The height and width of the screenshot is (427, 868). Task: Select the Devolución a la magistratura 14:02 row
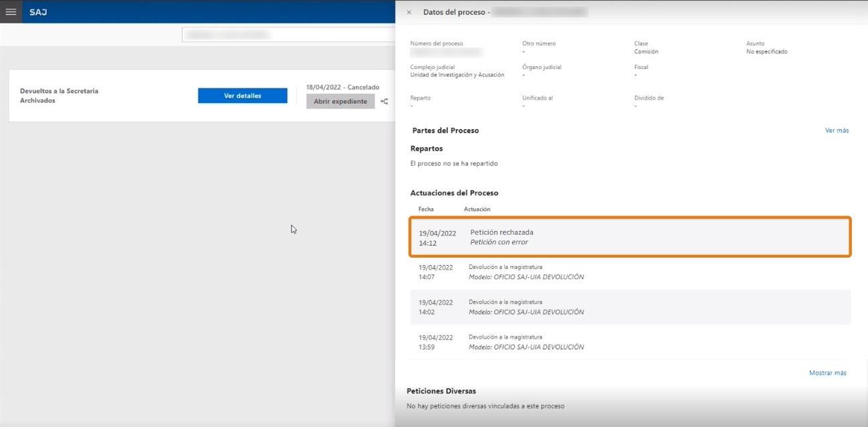[630, 307]
